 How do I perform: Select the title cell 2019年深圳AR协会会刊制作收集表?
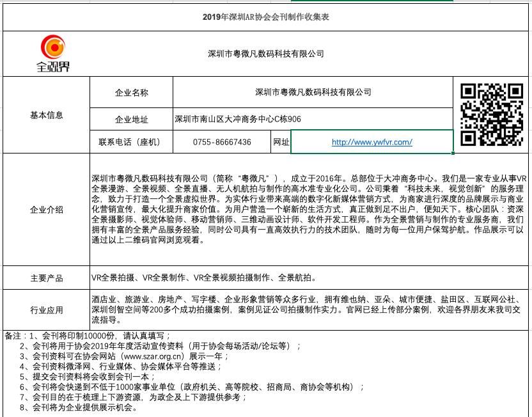[265, 17]
